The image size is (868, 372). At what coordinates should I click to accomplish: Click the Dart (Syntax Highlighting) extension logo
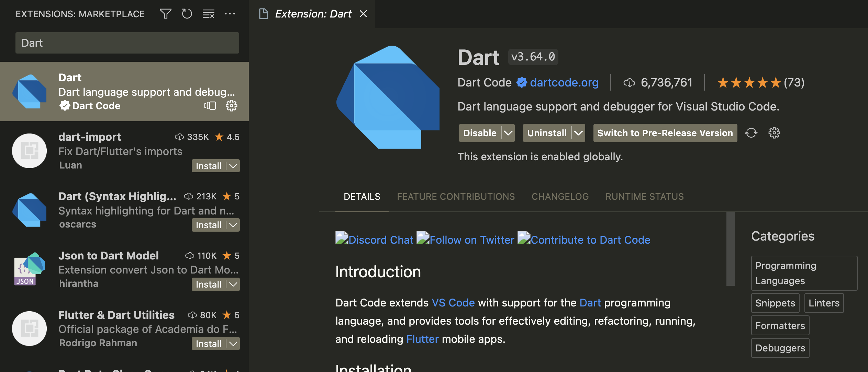point(30,210)
